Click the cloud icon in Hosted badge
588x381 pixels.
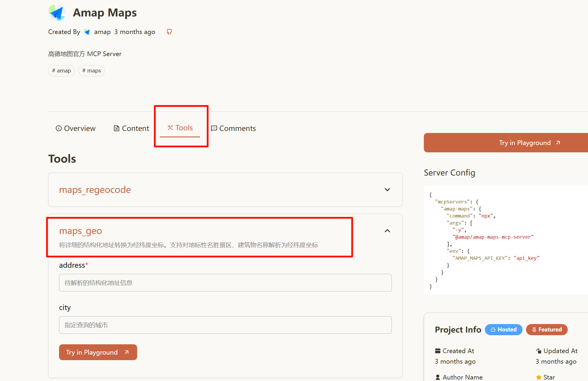point(493,330)
